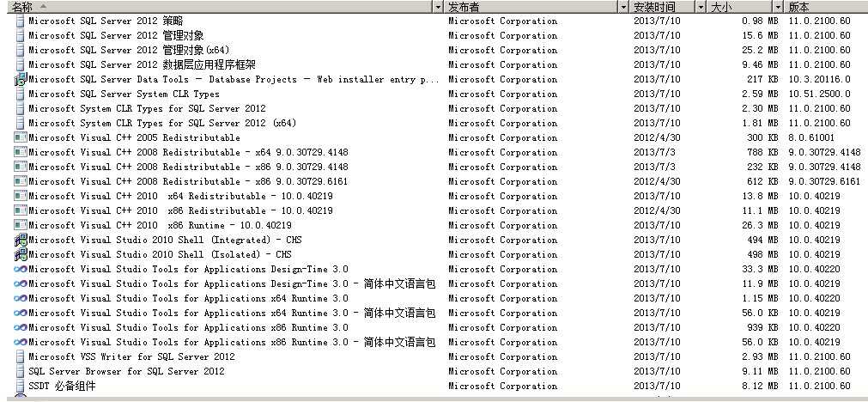Click the Visual Studio 2010 Shell (Integrated) icon
Image resolution: width=868 pixels, height=402 pixels.
coord(21,241)
